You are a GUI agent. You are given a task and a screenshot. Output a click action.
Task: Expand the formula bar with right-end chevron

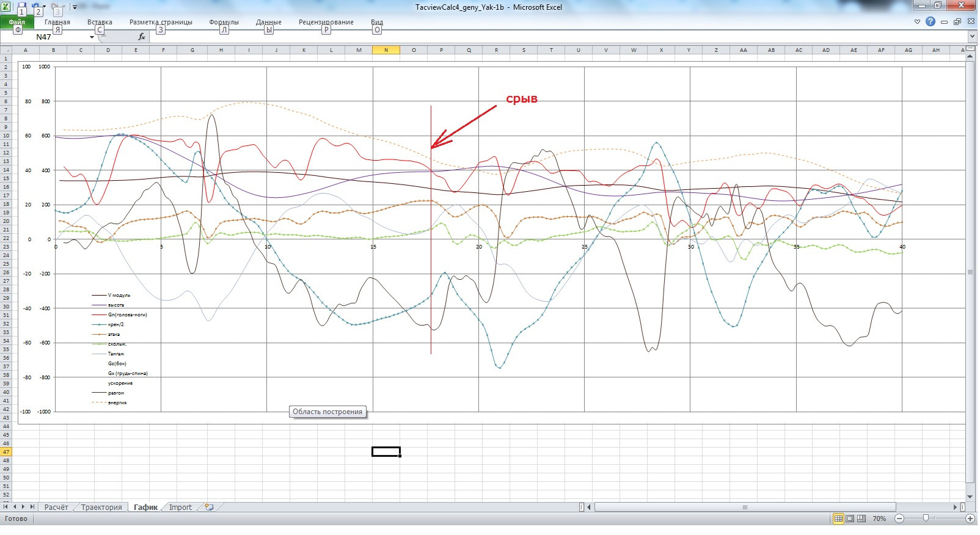[971, 37]
